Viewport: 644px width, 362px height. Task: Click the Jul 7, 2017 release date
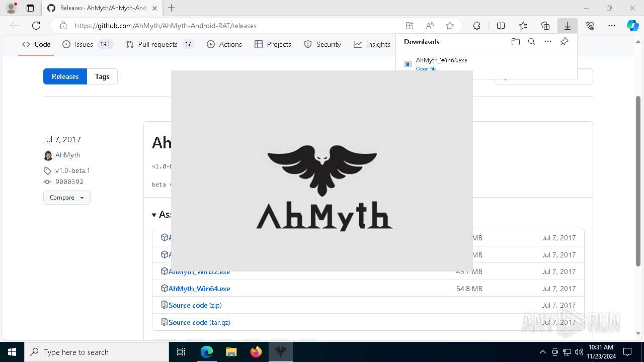click(62, 140)
